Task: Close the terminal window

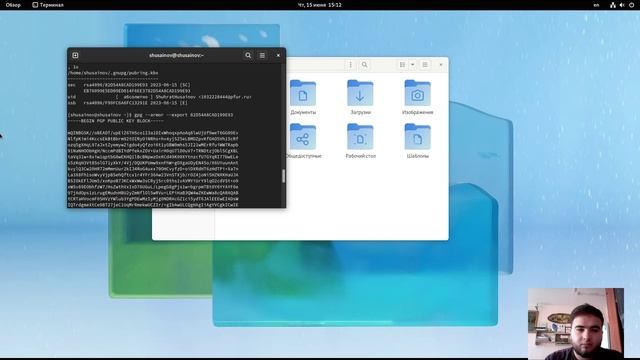Action: pos(278,55)
